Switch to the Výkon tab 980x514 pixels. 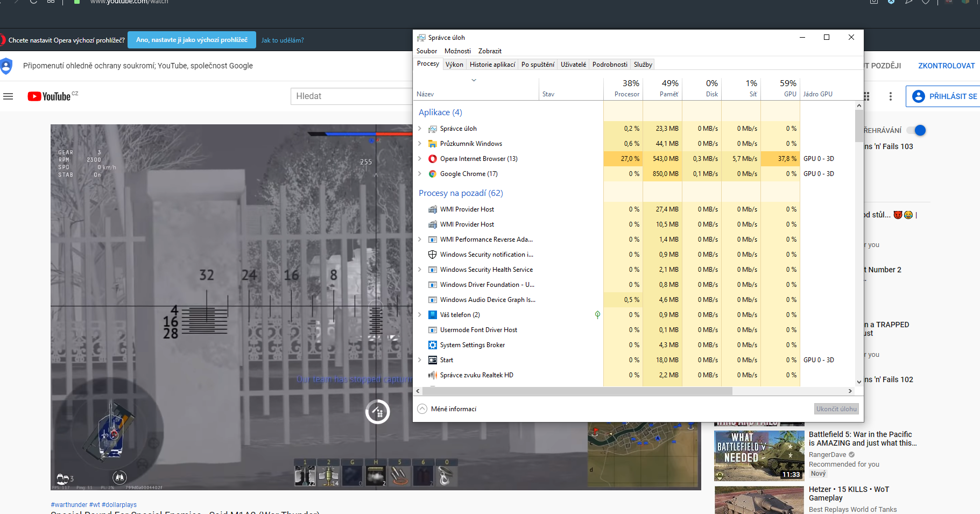pos(454,65)
